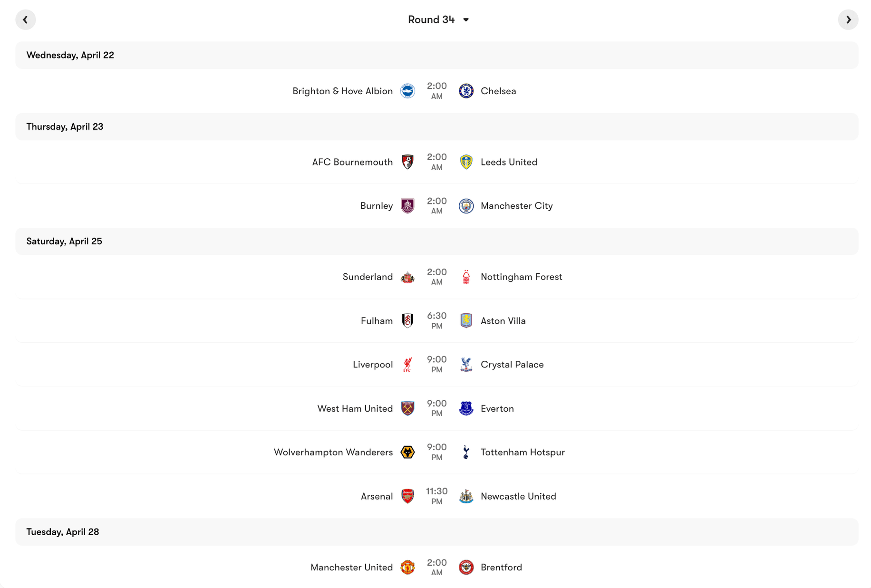Click the Manchester City crest
Screen dimensions: 871x588
466,206
